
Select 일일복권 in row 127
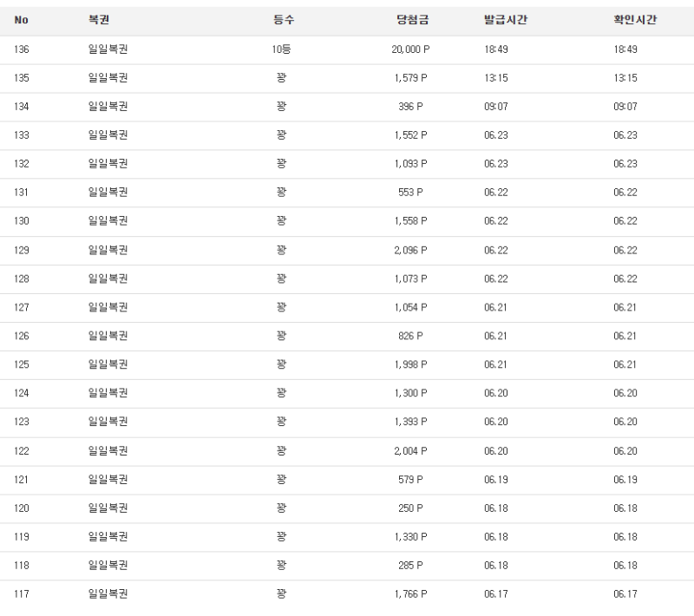pos(108,307)
